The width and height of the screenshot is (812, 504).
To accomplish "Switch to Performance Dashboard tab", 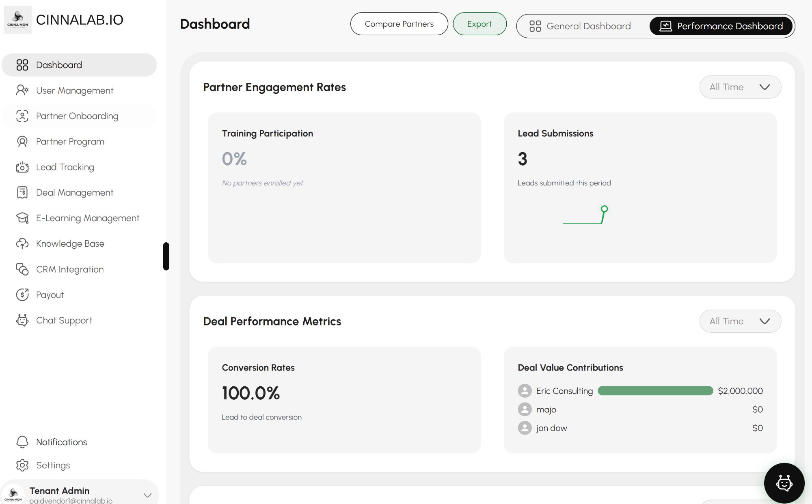I will coord(721,26).
